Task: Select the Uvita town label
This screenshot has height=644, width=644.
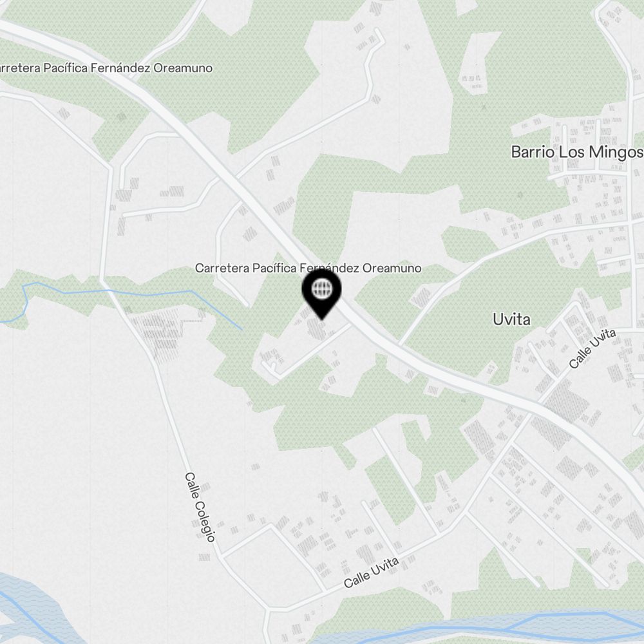Action: (x=511, y=319)
